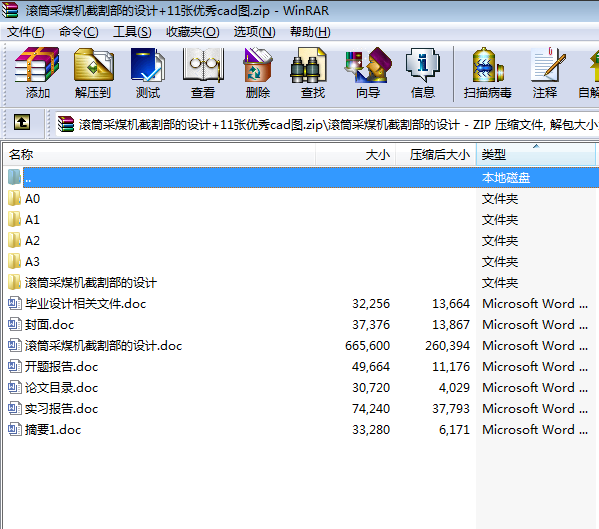
Task: Sort by the 名称 column header
Action: (159, 155)
